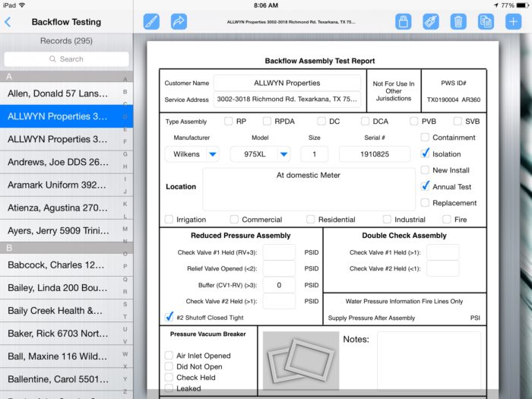Edit Double Check Valve #1 Held field
This screenshot has height=399, width=532.
(443, 252)
